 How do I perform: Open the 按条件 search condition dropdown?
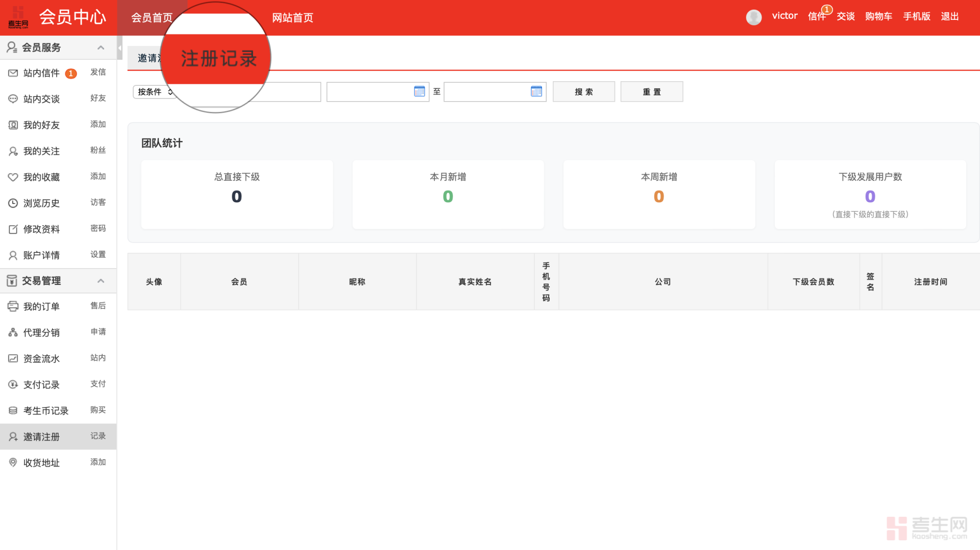(x=155, y=92)
